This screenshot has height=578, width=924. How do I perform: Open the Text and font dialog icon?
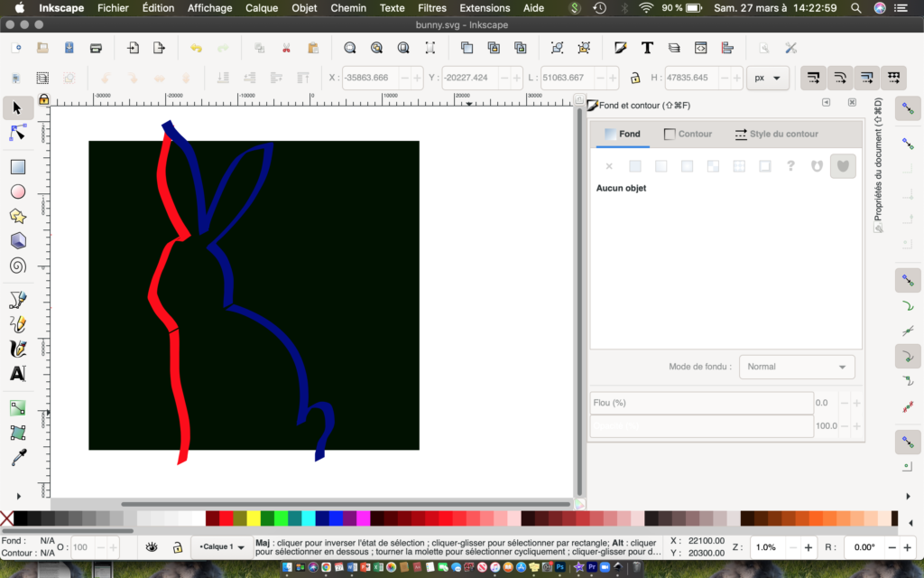647,48
